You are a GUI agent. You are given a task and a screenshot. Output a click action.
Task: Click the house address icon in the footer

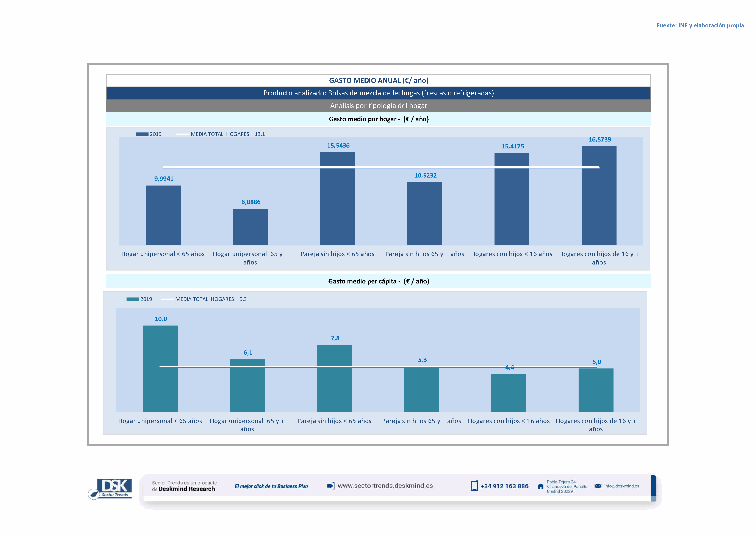pyautogui.click(x=540, y=486)
